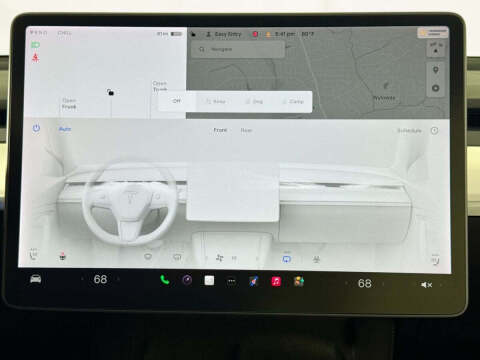The height and width of the screenshot is (360, 480).
Task: Tap the muted volume speaker icon
Action: coord(426,285)
